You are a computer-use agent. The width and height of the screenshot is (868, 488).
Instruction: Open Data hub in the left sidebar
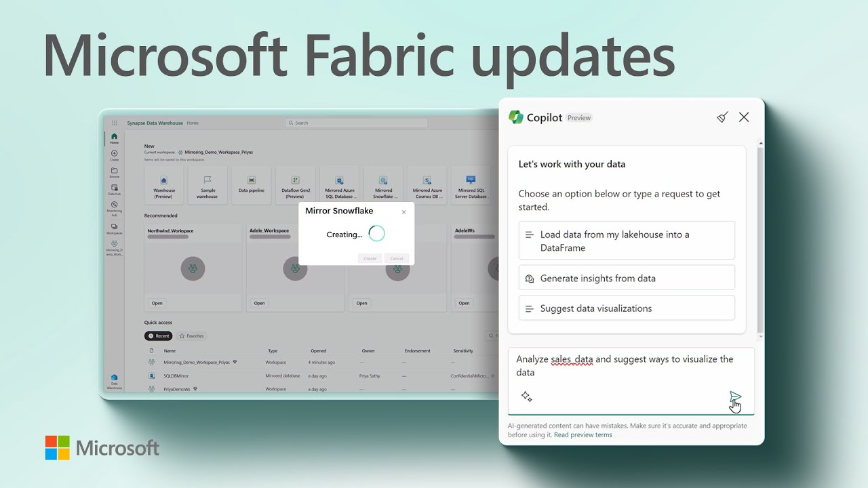click(x=114, y=189)
